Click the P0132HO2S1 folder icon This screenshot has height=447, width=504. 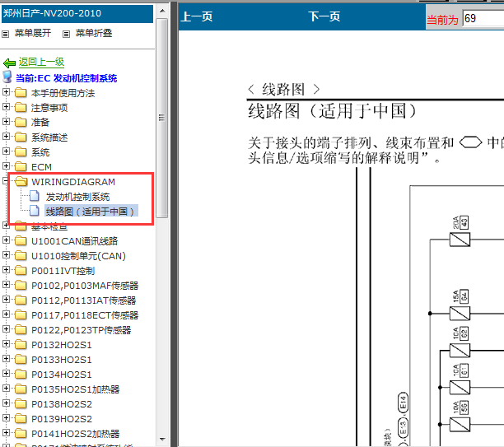[21, 344]
